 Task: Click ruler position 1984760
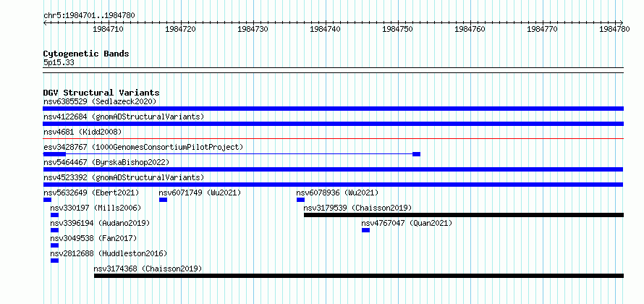tap(470, 29)
